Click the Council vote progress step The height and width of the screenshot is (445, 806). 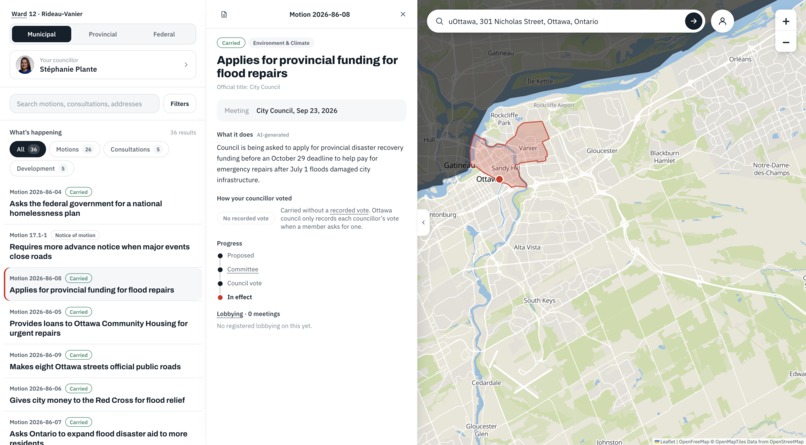245,283
